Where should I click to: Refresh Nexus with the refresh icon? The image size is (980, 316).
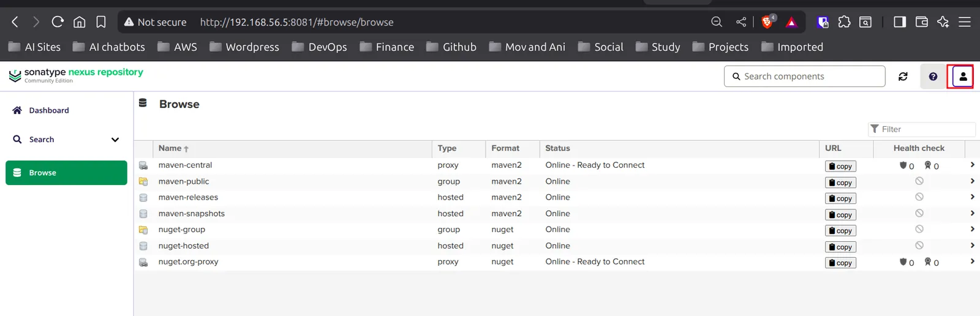(x=903, y=77)
